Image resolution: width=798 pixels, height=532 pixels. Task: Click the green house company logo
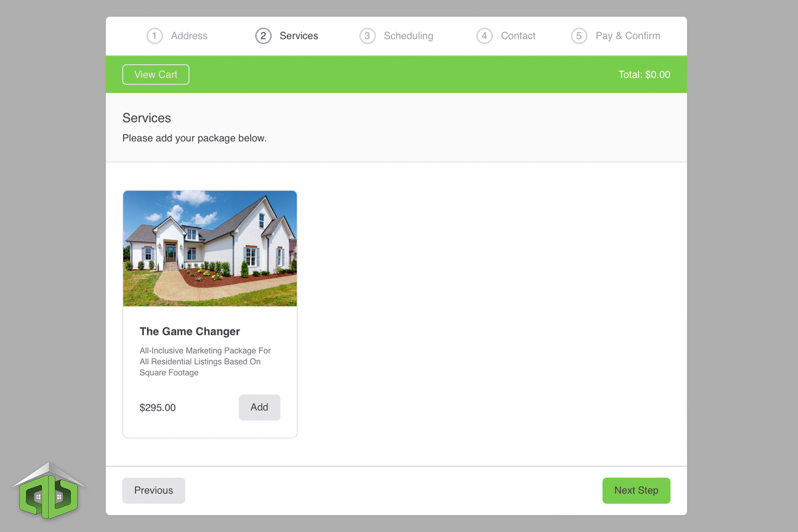(49, 491)
